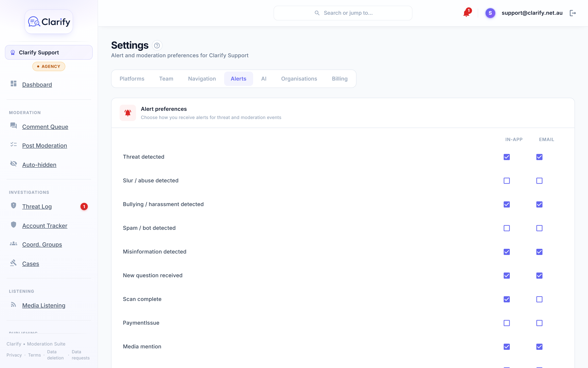
Task: Click the red Alert preferences bell icon
Action: pyautogui.click(x=128, y=113)
